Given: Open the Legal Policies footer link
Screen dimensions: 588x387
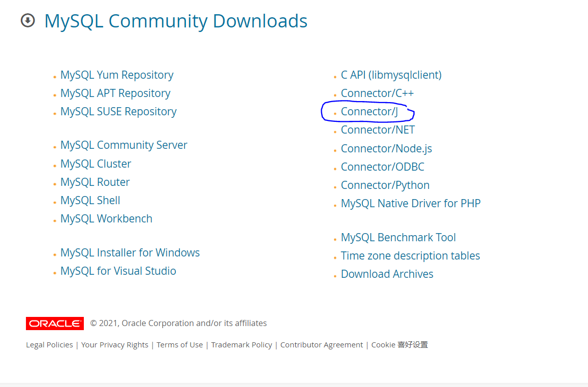Looking at the screenshot, I should click(x=49, y=344).
